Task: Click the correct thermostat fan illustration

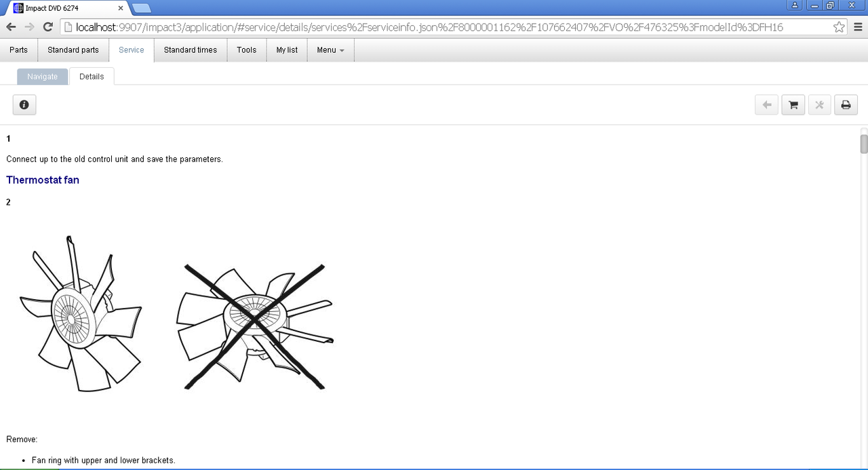Action: [81, 314]
